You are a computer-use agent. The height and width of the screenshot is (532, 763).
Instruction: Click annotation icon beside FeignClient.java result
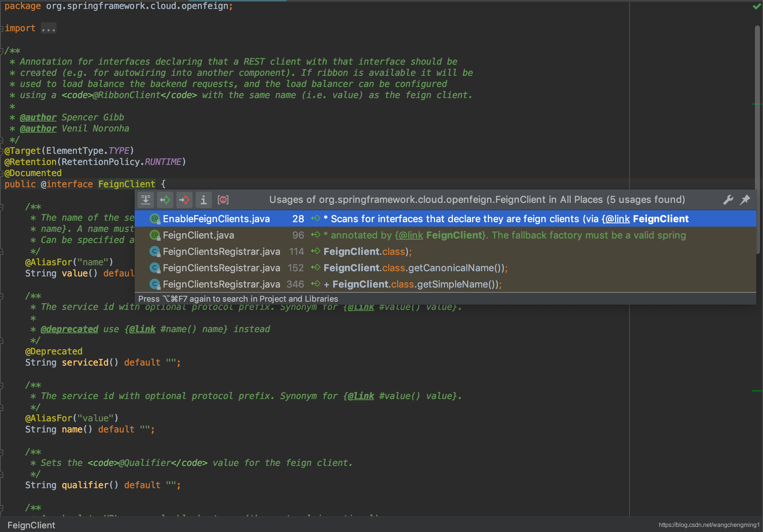click(154, 235)
